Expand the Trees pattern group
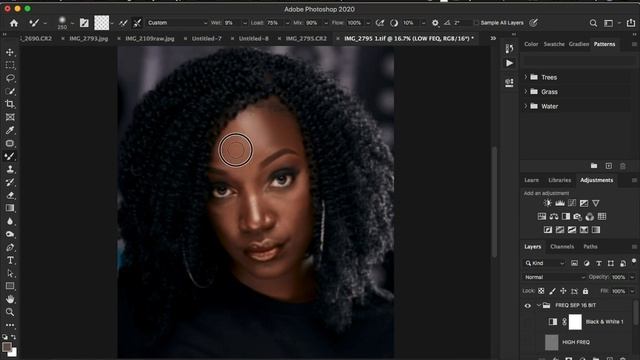Image resolution: width=640 pixels, height=360 pixels. coord(526,77)
